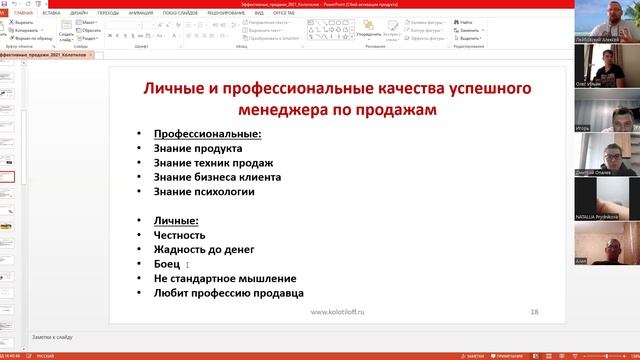640x360 pixels.
Task: Open the font size combo box
Action: [x=149, y=25]
